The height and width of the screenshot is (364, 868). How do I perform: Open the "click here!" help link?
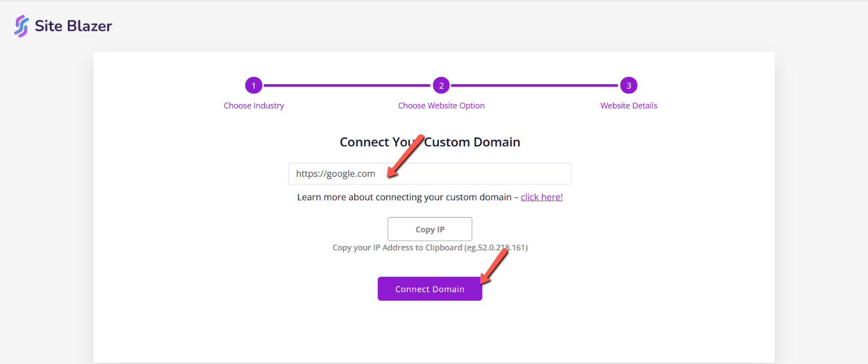pyautogui.click(x=542, y=197)
